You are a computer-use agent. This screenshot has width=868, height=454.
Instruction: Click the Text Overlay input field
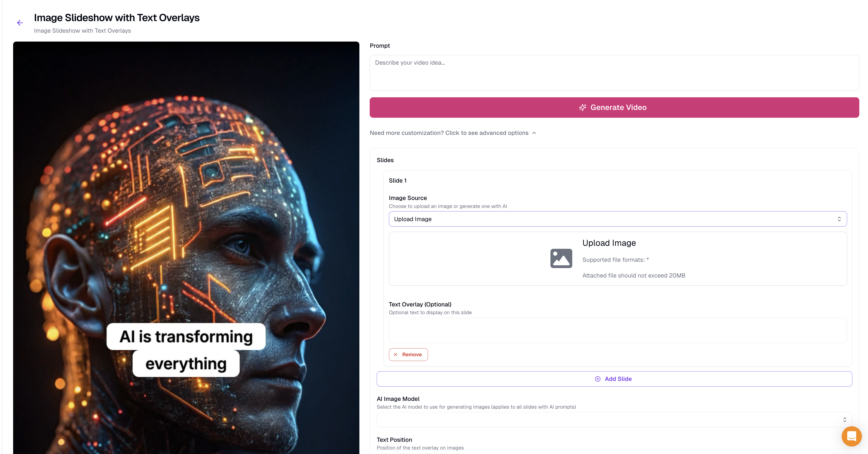[618, 330]
